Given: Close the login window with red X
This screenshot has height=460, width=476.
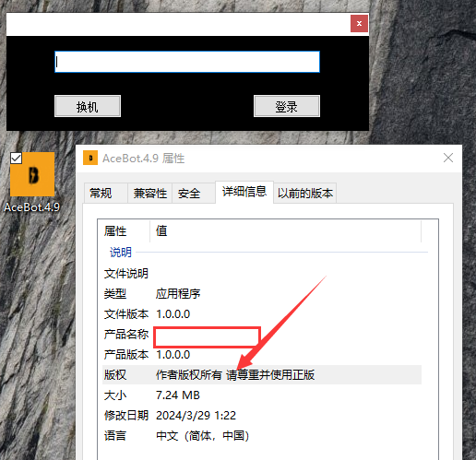Looking at the screenshot, I should 359,24.
